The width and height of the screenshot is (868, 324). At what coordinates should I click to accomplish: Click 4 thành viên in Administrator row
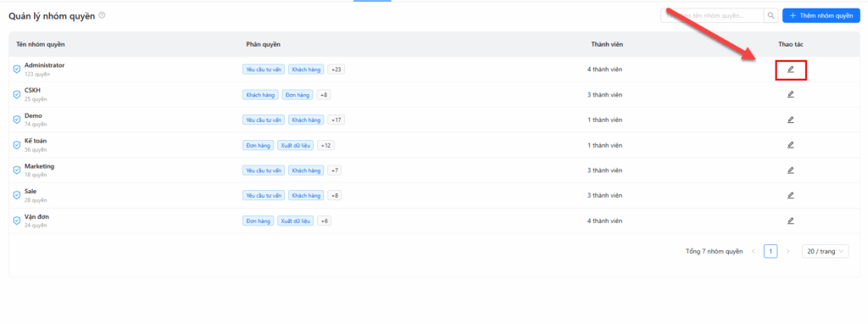[604, 70]
